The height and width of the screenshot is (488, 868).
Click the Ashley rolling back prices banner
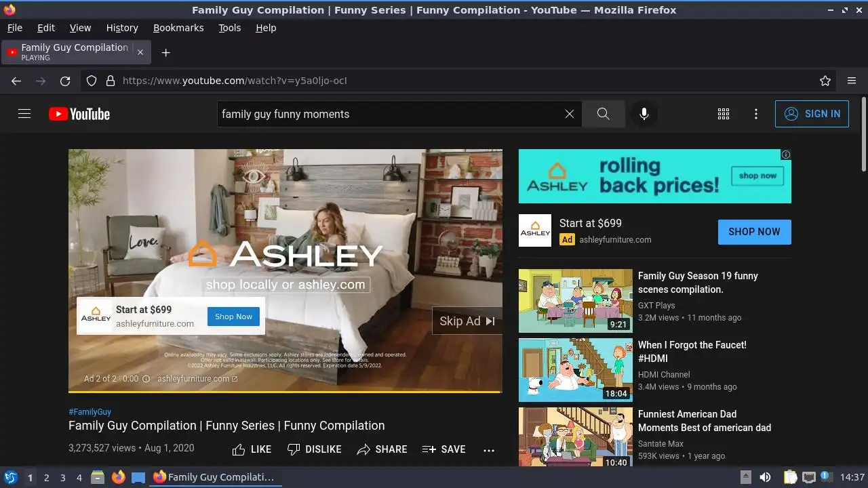point(655,176)
